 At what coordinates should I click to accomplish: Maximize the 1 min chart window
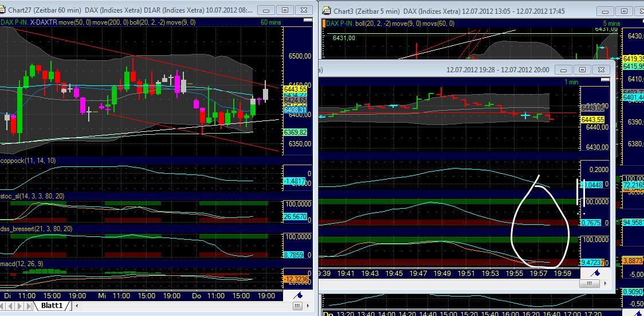582,69
